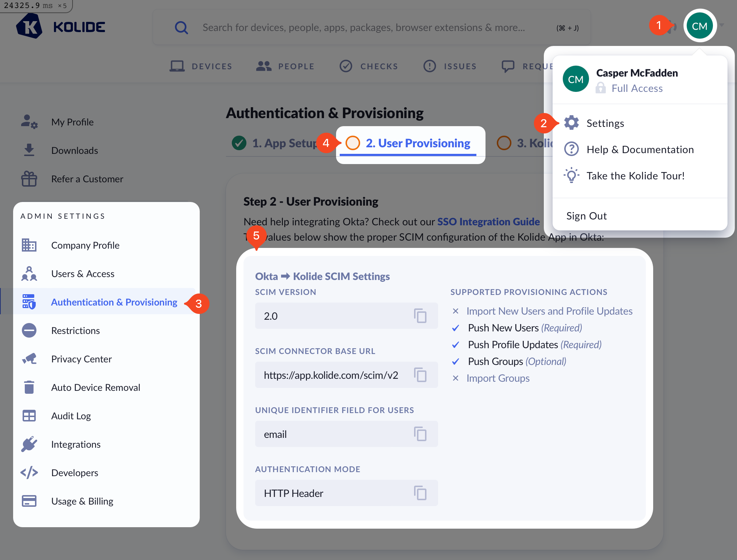737x560 pixels.
Task: Open My Profile in sidebar
Action: click(x=72, y=122)
